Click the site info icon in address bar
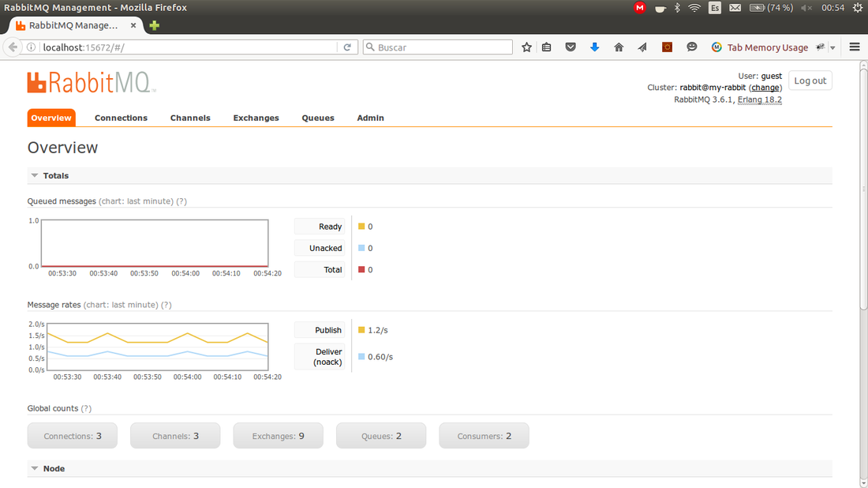Viewport: 868px width, 488px height. click(32, 47)
